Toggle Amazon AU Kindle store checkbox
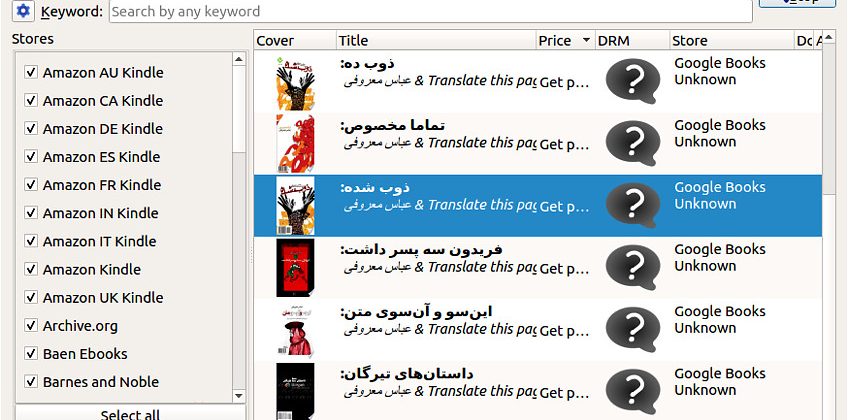 (x=31, y=72)
